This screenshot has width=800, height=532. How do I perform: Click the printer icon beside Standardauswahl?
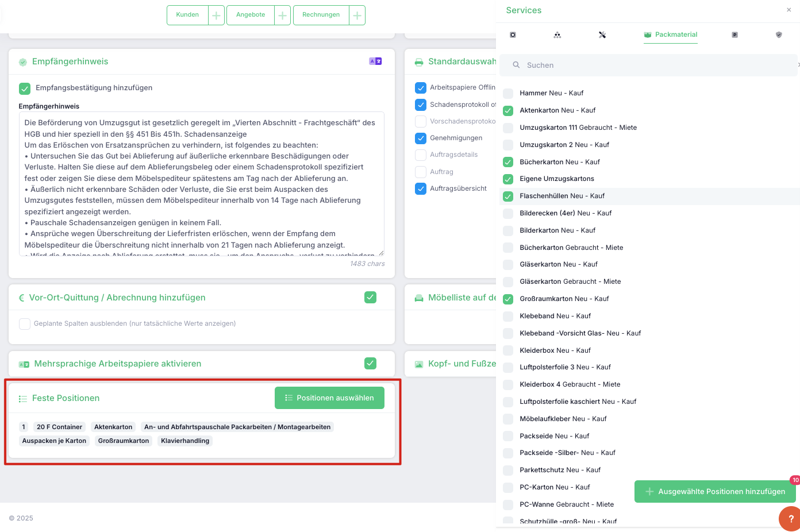(419, 62)
